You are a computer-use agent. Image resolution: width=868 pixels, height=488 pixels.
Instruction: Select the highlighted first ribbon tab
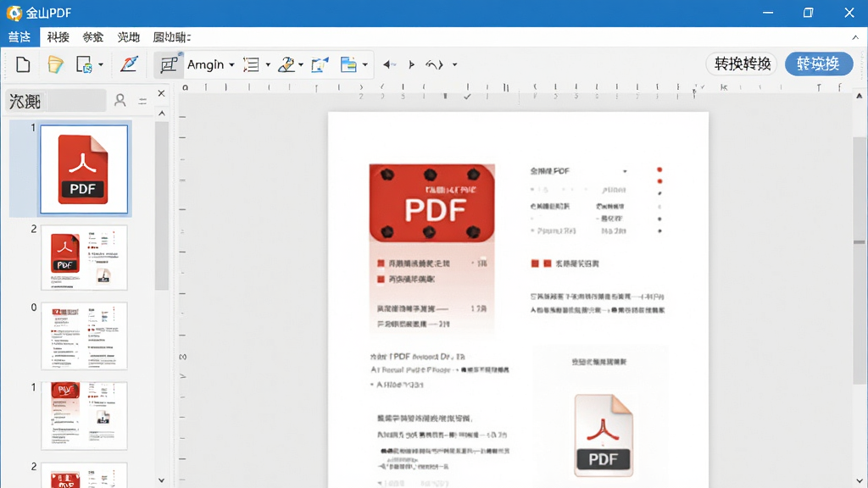click(x=19, y=37)
